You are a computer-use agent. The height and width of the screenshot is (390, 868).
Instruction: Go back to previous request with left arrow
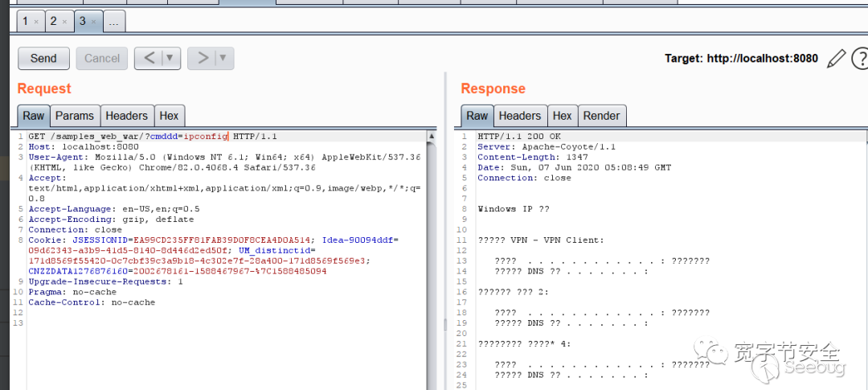pyautogui.click(x=148, y=58)
